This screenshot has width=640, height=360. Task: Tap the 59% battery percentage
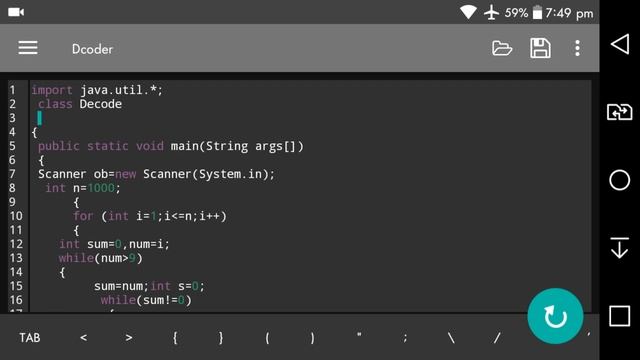[516, 13]
